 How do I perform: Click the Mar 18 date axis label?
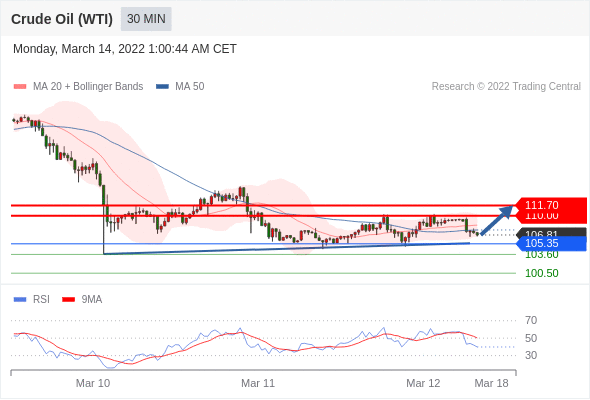[x=491, y=383]
